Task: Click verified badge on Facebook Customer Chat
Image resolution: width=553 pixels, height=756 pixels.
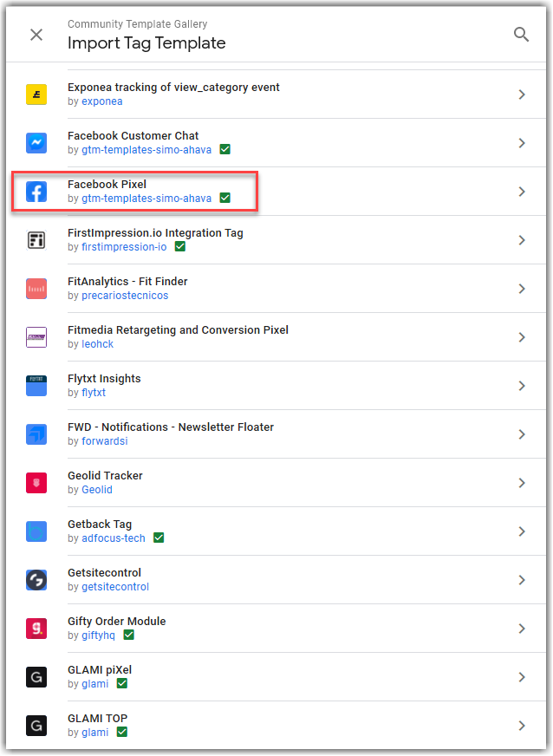Action: 224,149
